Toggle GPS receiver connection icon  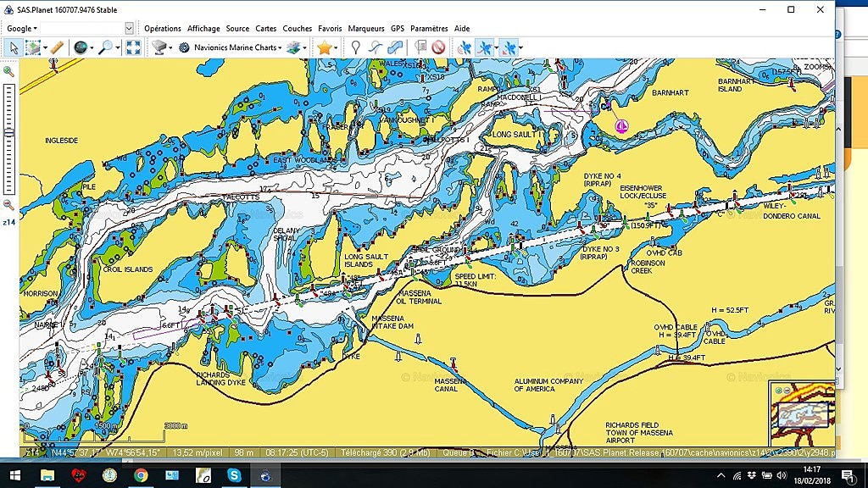pos(464,47)
